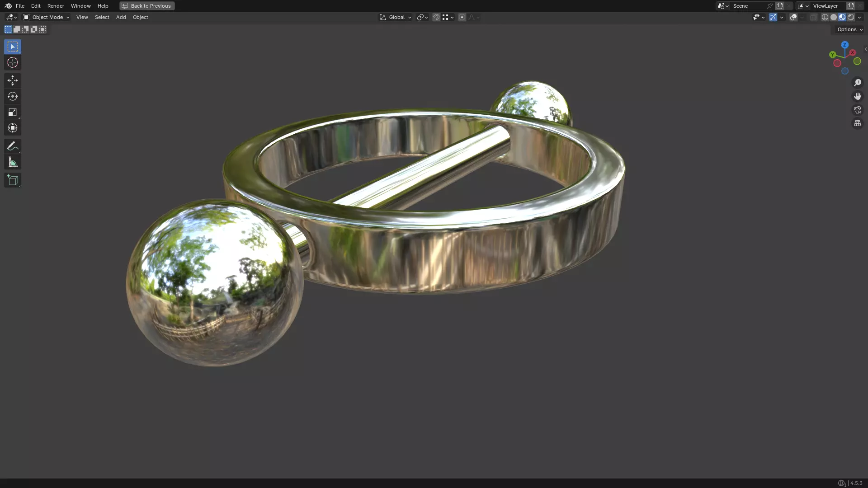Add new view layer beside ViewLayer
This screenshot has width=868, height=488.
[850, 6]
